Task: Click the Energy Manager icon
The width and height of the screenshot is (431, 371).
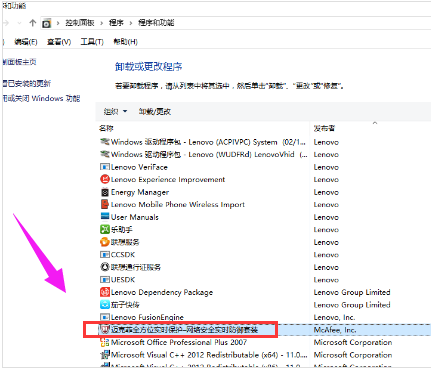Action: coord(105,192)
